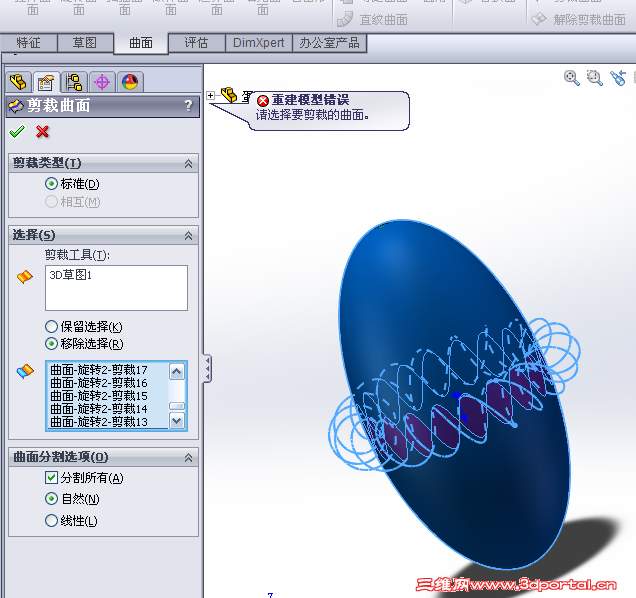Open the FeatureManager design tree tab

point(19,82)
